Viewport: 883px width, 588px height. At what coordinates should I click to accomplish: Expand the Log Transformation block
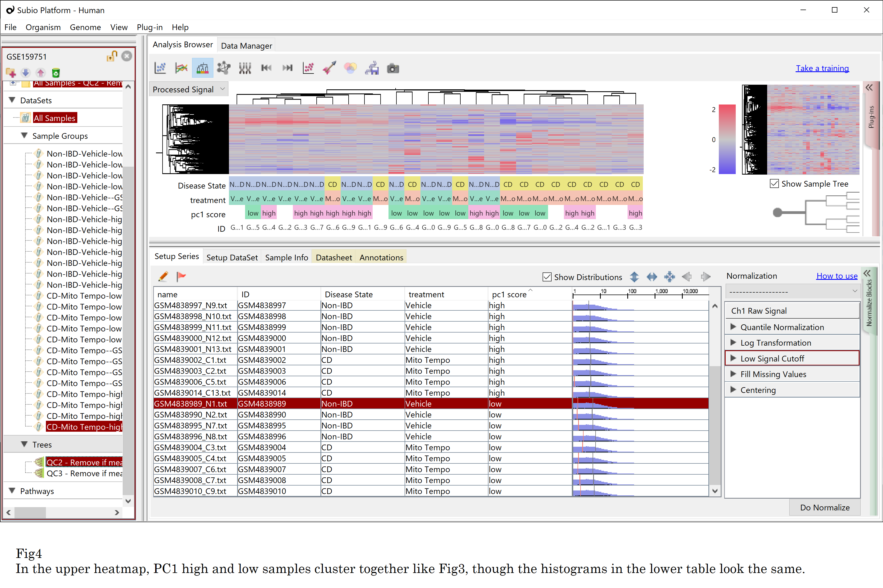pos(733,342)
